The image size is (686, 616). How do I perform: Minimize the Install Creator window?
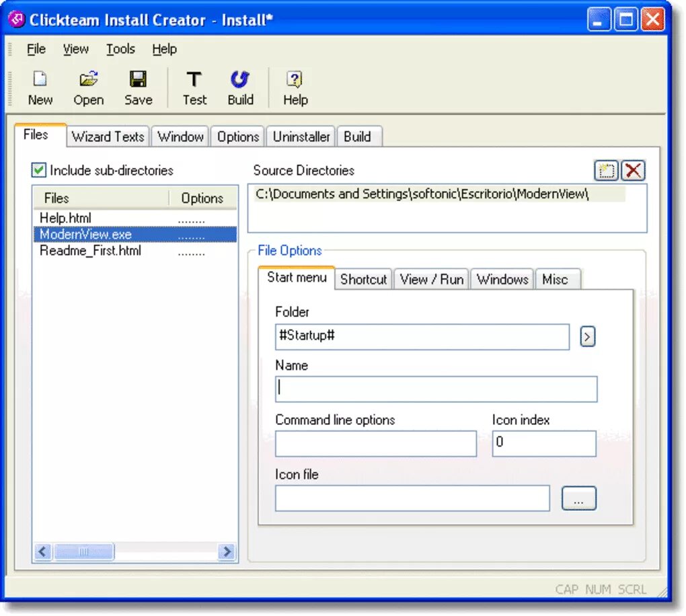coord(599,20)
